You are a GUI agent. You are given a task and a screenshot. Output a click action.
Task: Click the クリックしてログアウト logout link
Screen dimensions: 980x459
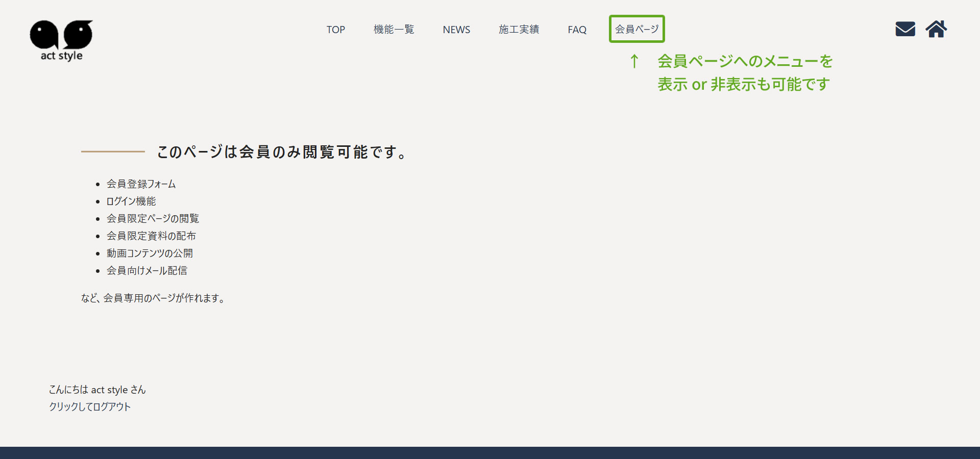point(90,406)
